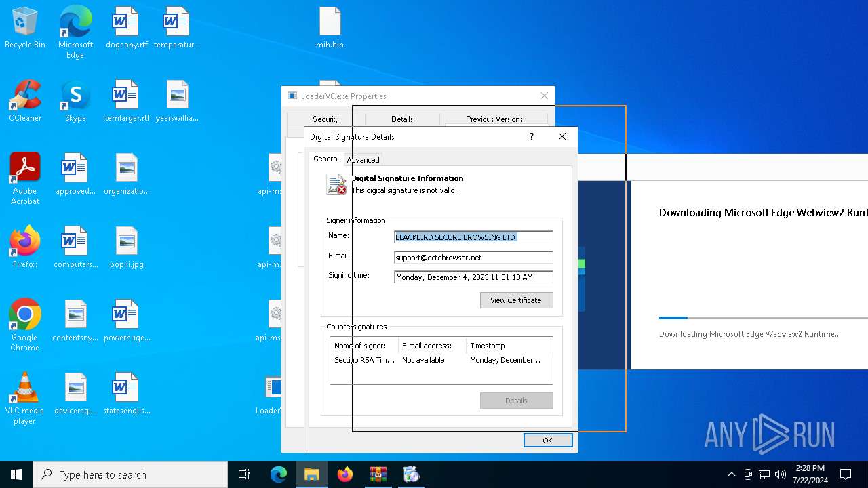
Task: Open Task View on the taskbar
Action: coord(244,474)
